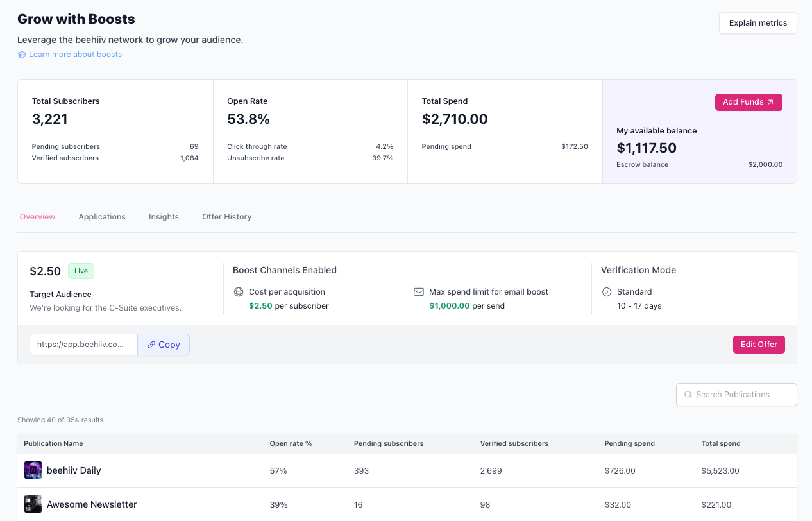Click the envelope icon beside Max spend limit
The width and height of the screenshot is (812, 521).
[419, 292]
